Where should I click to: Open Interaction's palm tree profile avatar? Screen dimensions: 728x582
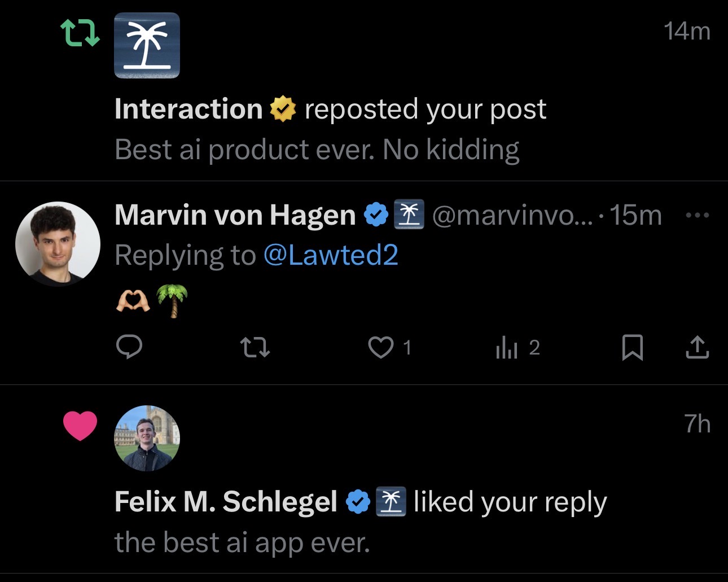click(x=147, y=45)
